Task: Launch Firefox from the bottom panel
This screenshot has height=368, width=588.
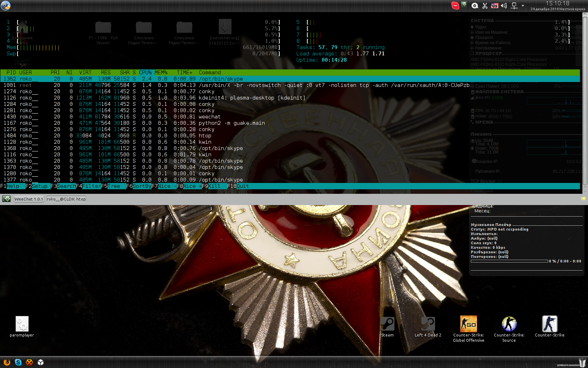Action: click(7, 362)
